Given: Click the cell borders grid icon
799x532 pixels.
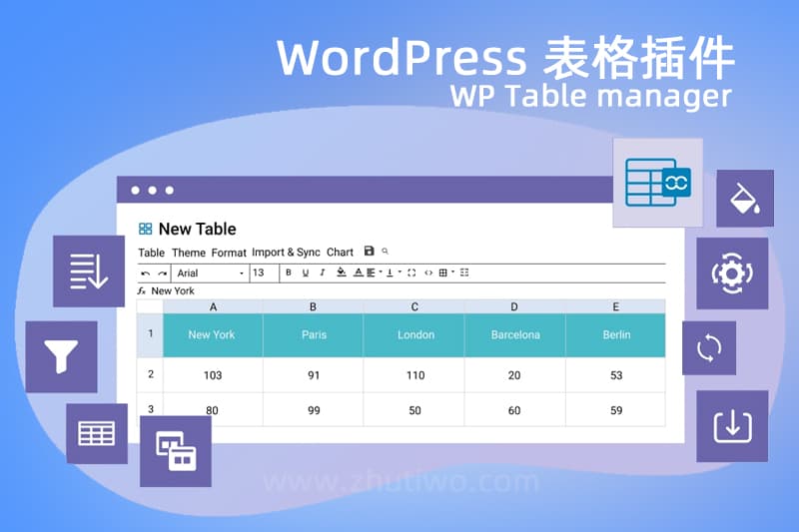Looking at the screenshot, I should coord(442,272).
